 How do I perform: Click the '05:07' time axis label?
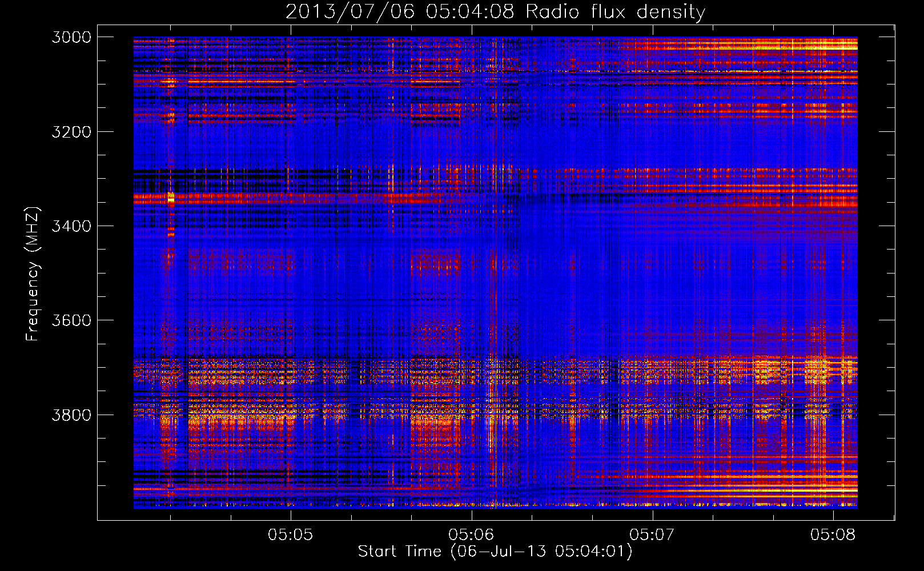[652, 534]
